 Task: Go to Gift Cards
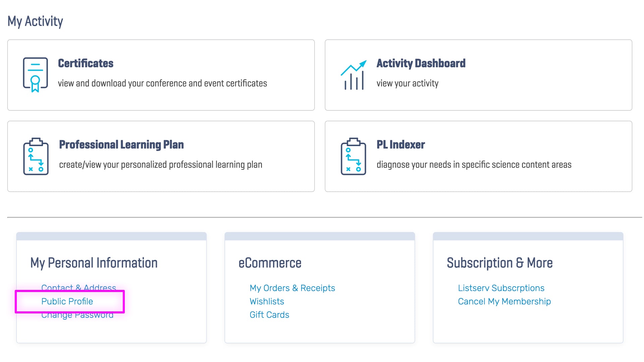[269, 315]
